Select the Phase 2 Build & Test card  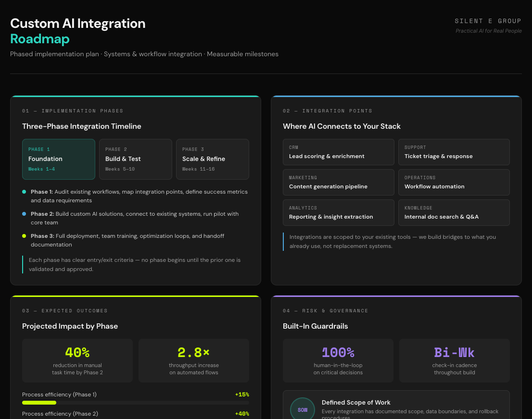[135, 159]
